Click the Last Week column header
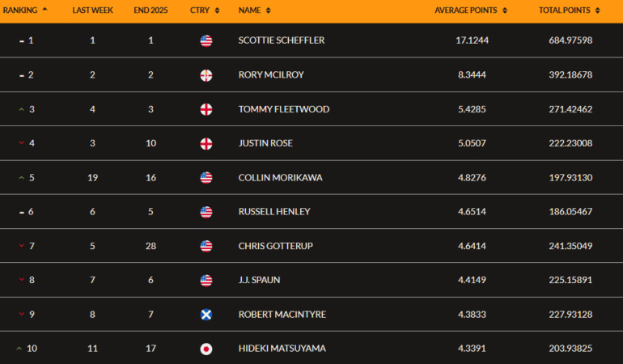623x364 pixels. (x=93, y=11)
